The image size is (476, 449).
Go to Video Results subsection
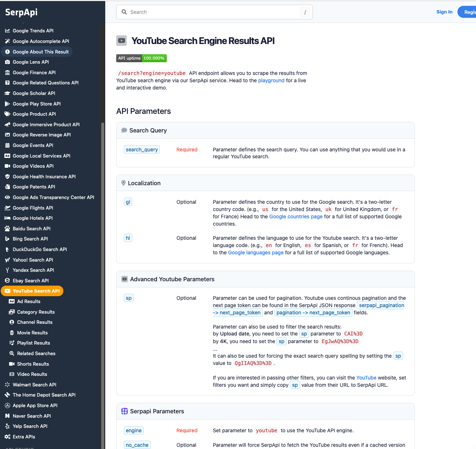tap(32, 374)
